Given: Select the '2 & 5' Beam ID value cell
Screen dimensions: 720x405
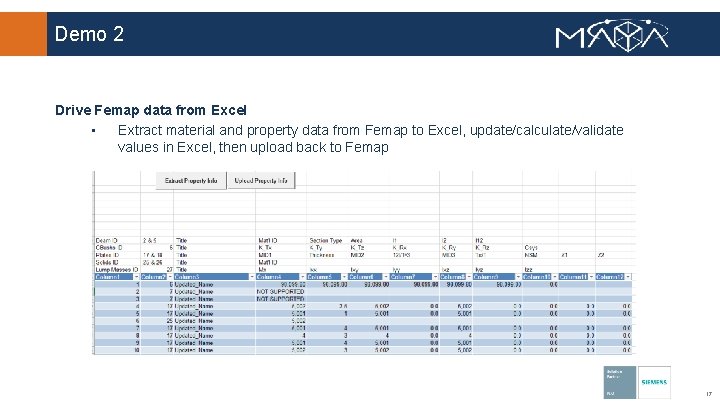Looking at the screenshot, I should point(157,240).
